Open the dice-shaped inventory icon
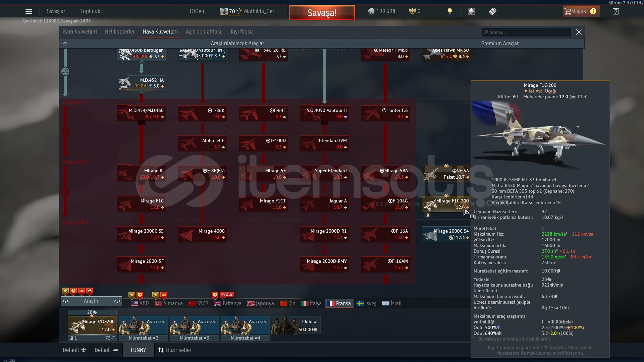The image size is (644, 362). point(471,11)
